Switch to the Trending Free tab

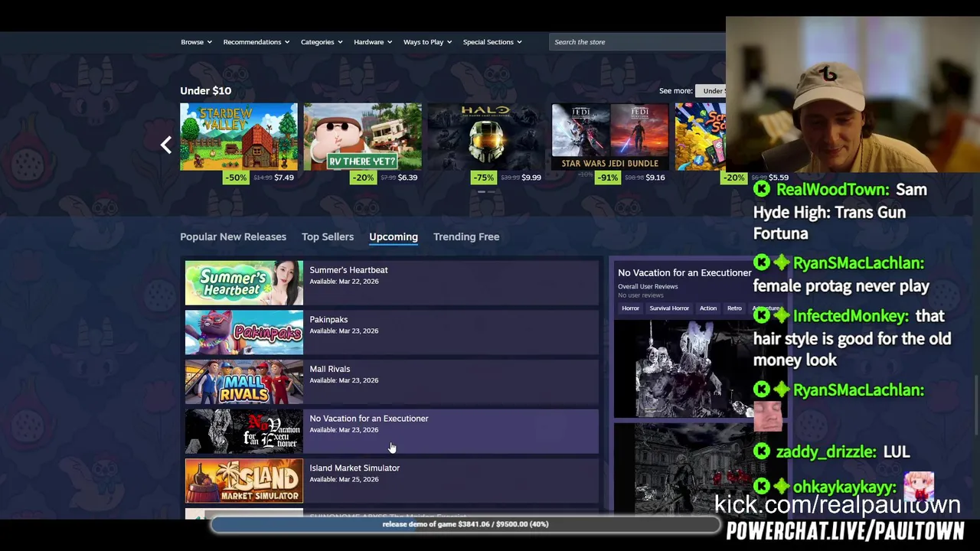pyautogui.click(x=466, y=236)
